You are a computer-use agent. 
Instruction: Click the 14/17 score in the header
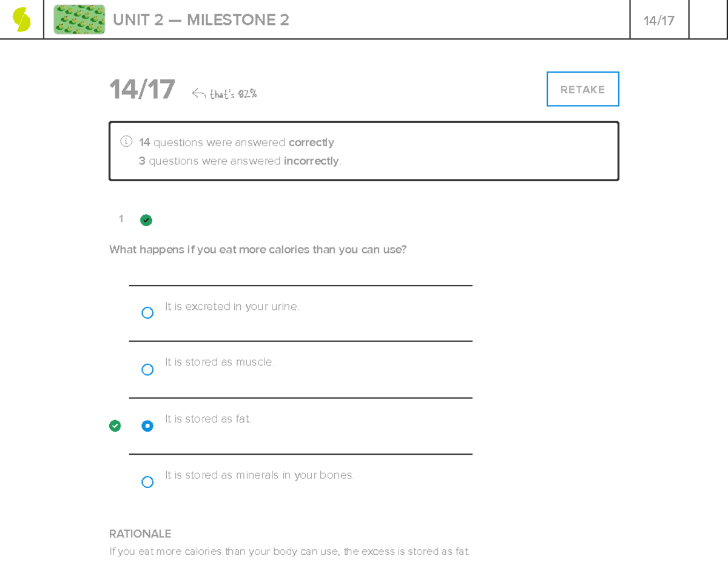(x=659, y=21)
